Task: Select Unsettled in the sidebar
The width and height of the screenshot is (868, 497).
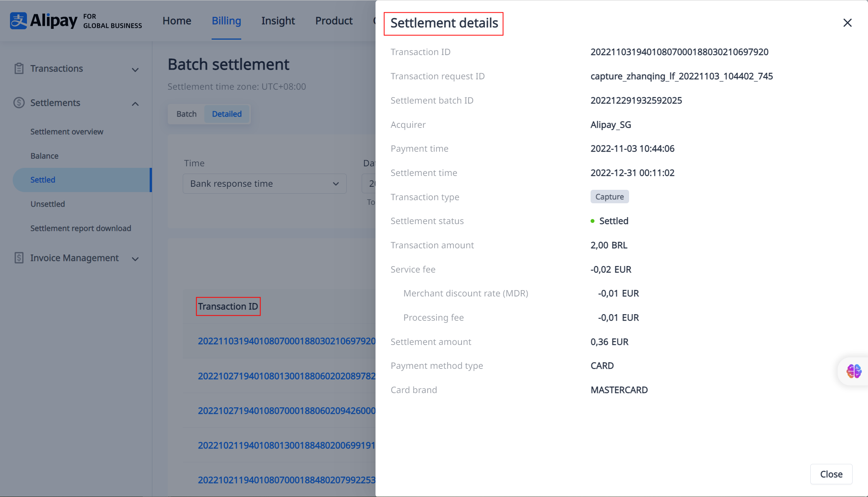Action: pos(48,204)
